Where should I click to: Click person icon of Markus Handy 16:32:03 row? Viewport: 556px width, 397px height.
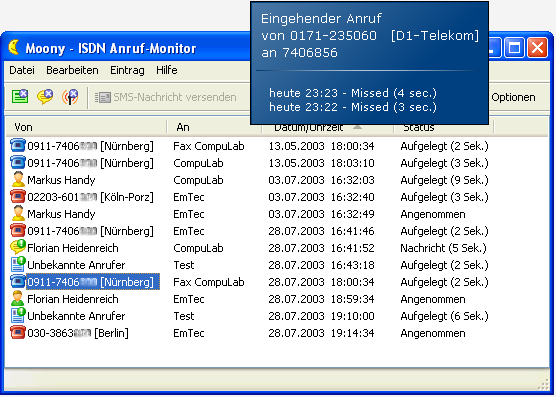tap(18, 180)
